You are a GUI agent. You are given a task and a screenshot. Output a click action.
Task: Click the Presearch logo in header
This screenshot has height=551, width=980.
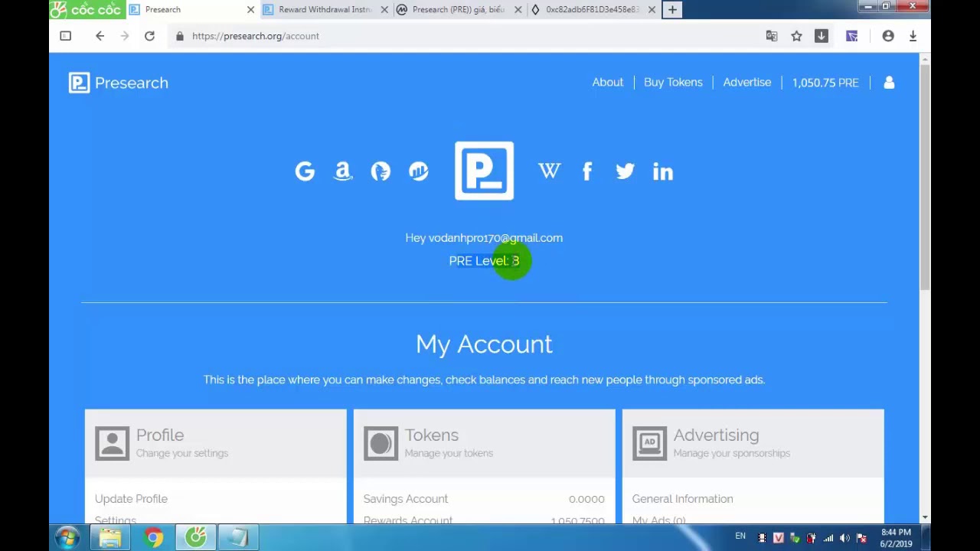[118, 83]
